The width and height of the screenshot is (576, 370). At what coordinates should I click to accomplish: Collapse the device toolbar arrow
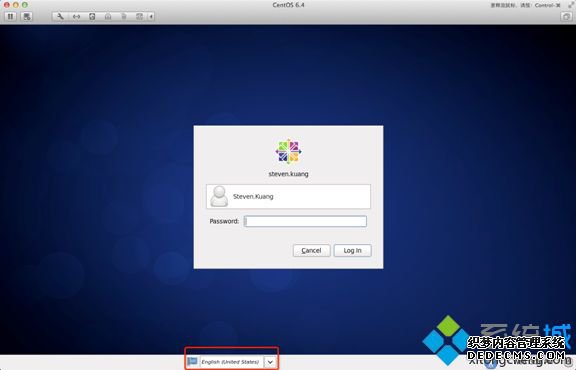tap(151, 17)
